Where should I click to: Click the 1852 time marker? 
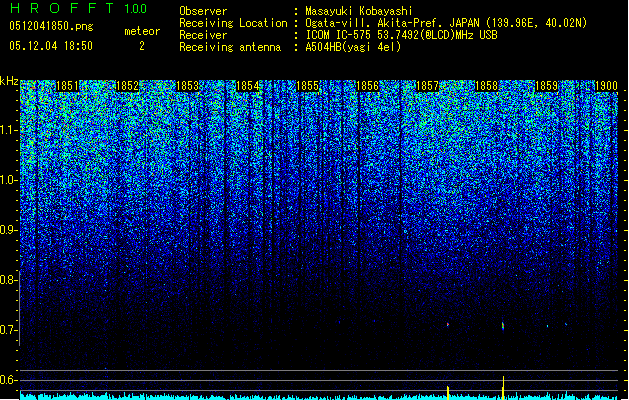(x=127, y=86)
